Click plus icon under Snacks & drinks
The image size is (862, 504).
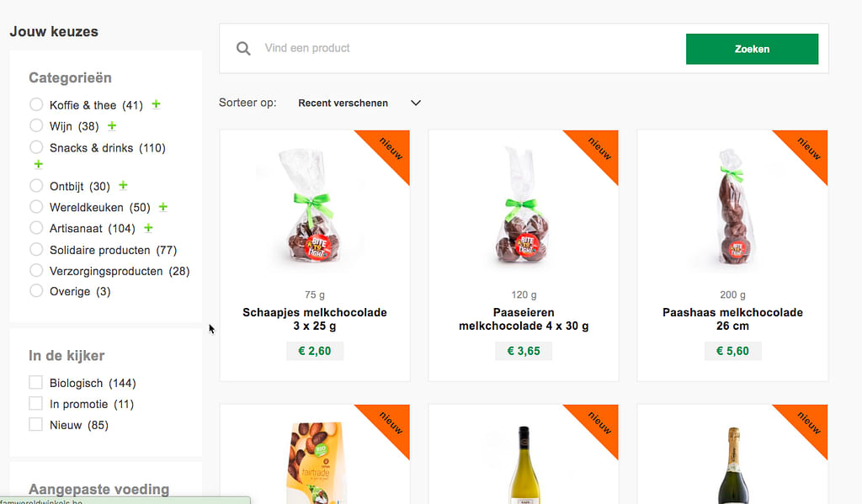pyautogui.click(x=38, y=164)
